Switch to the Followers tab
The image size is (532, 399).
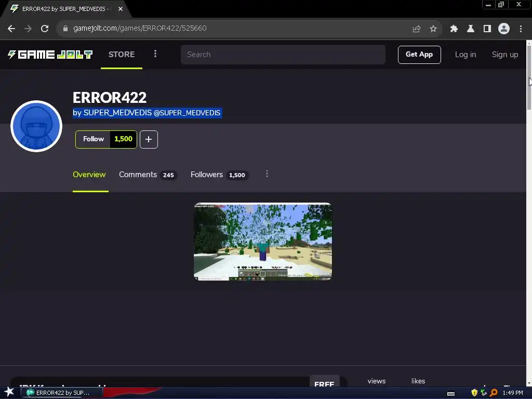220,175
